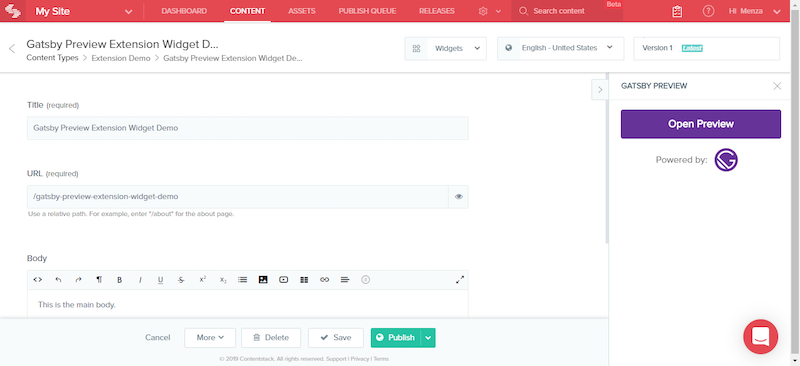Open the Publish Queue tab

(x=367, y=11)
